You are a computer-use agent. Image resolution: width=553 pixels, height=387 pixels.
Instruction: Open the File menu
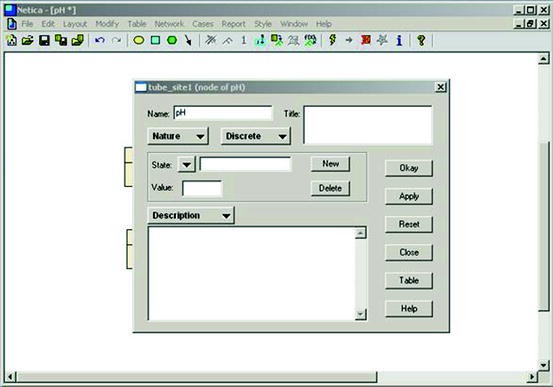click(x=27, y=24)
